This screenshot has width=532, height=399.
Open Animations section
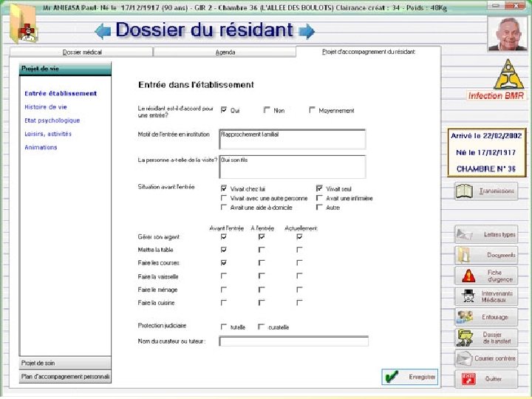[x=41, y=147]
